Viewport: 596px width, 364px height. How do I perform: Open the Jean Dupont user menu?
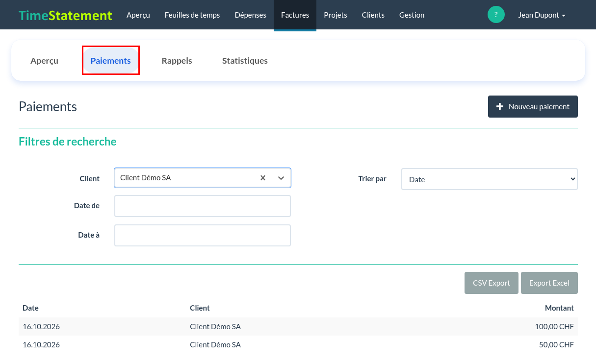point(542,15)
